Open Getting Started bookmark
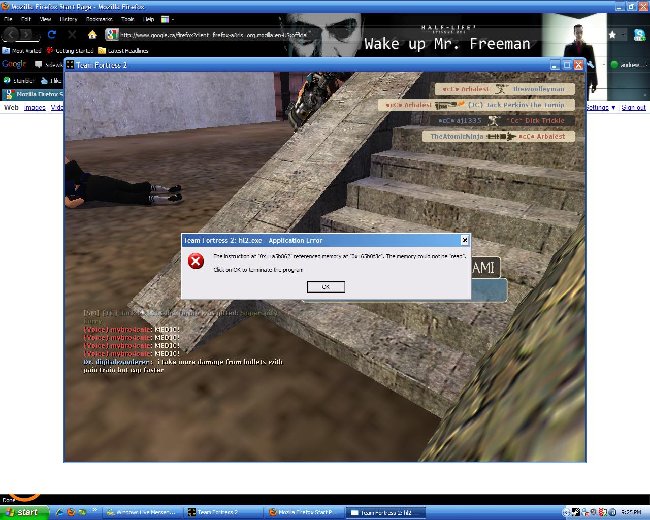 point(69,51)
